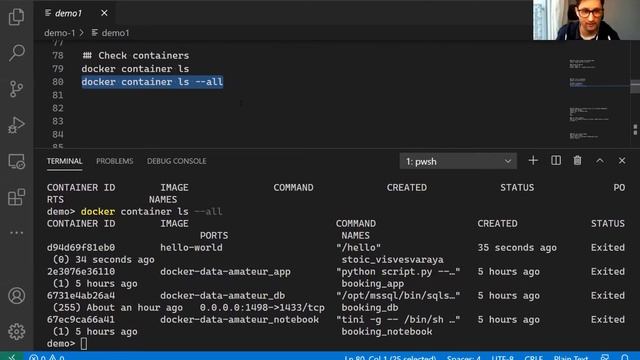Screen dimensions: 640x360
Task: Click Spaces: 4 indentation status entry
Action: pyautogui.click(x=463, y=357)
